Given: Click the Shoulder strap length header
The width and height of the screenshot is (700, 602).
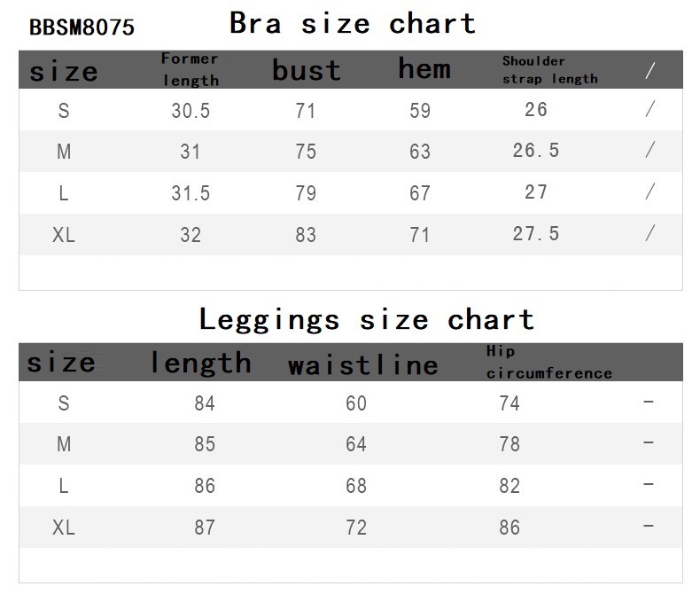Looking at the screenshot, I should 550,70.
